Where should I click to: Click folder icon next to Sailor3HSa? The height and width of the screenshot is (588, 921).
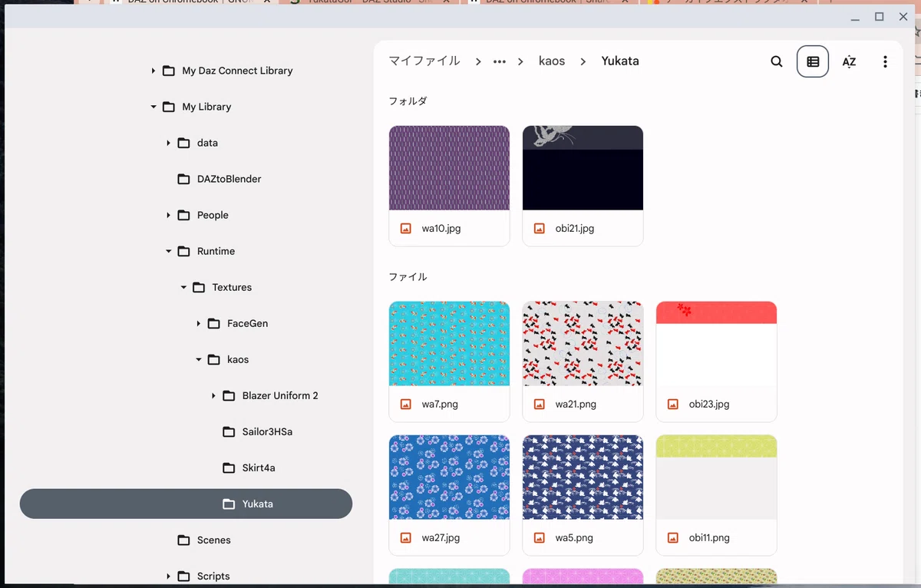point(229,431)
